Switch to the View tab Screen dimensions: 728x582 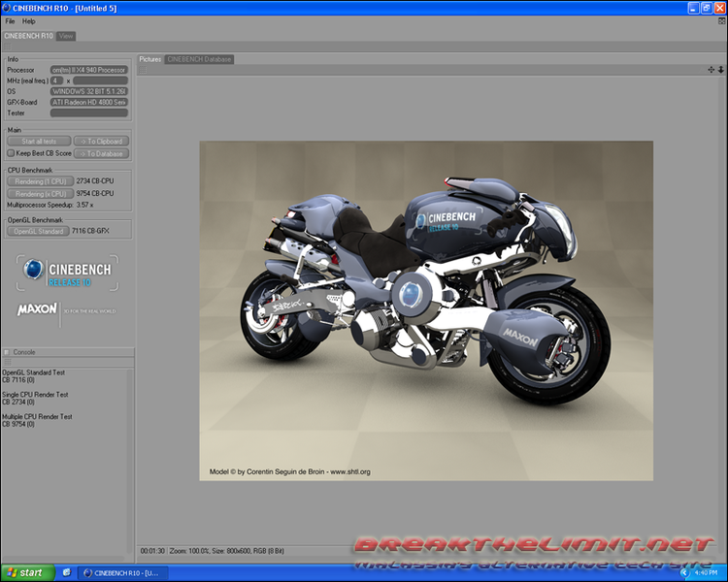(x=66, y=36)
